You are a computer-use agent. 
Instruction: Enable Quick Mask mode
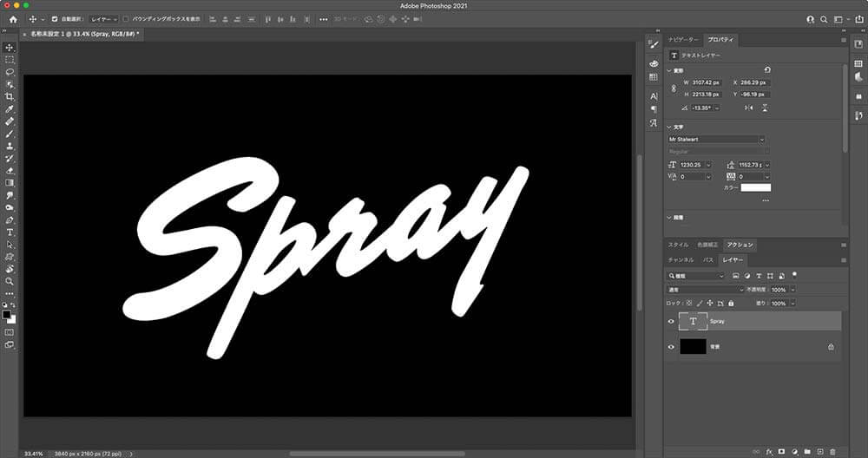[10, 332]
